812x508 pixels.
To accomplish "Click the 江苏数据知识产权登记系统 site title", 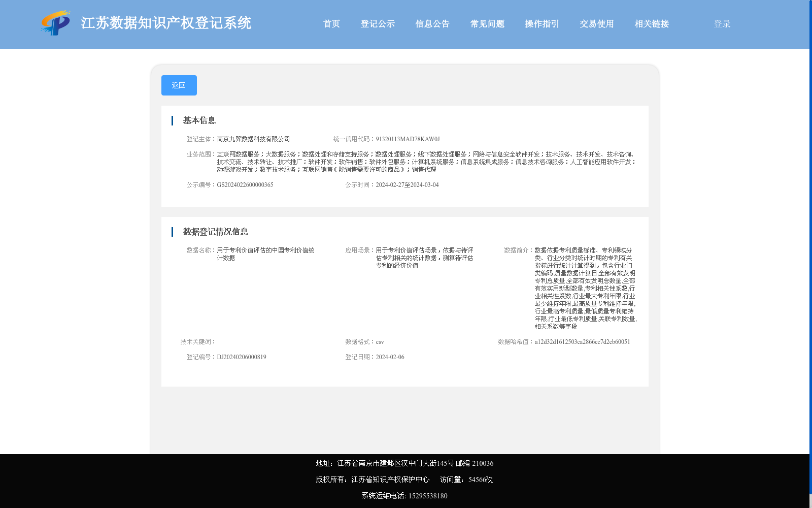I will pos(166,23).
